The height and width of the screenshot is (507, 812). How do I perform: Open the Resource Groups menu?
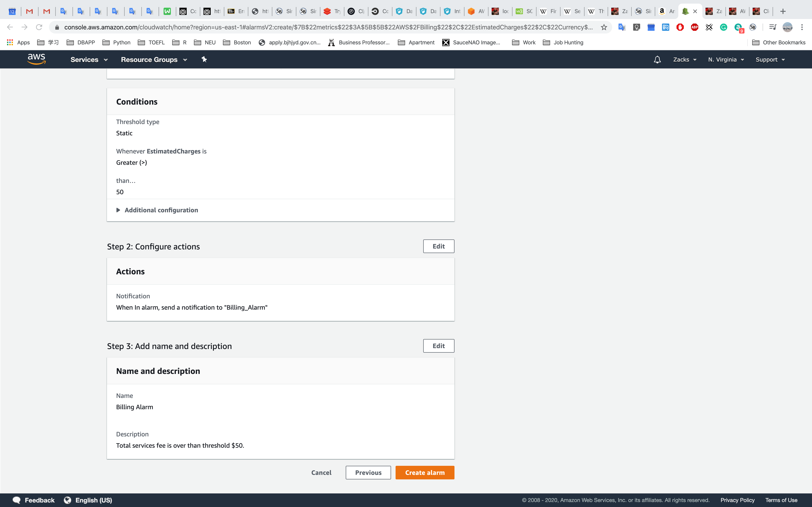(x=154, y=60)
